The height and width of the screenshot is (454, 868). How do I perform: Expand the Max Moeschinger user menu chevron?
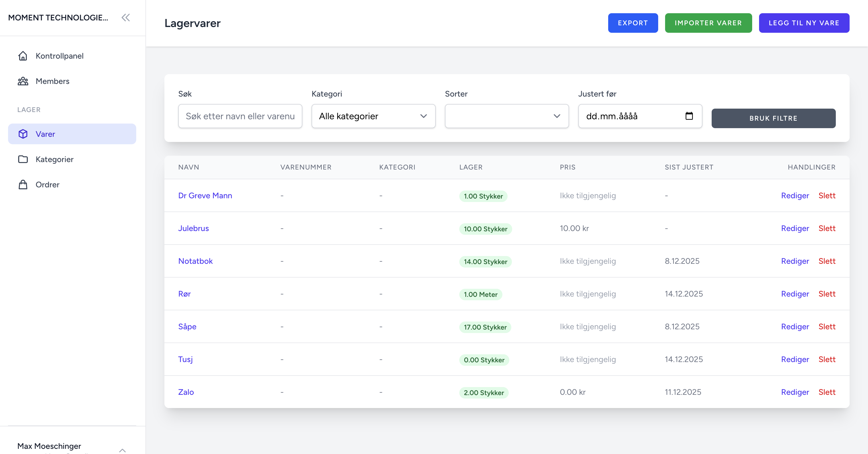click(122, 450)
